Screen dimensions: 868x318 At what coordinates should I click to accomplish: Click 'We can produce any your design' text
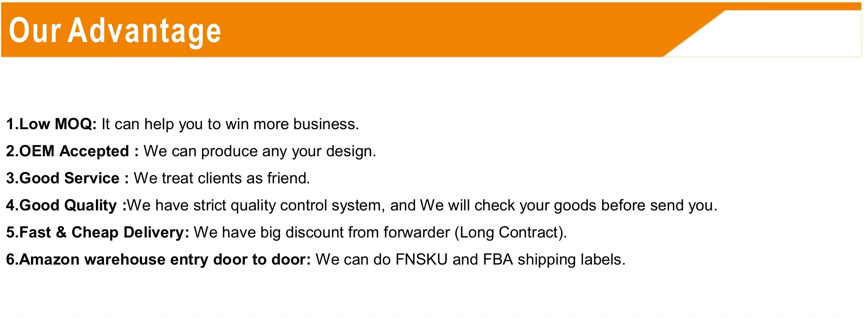coord(258,151)
